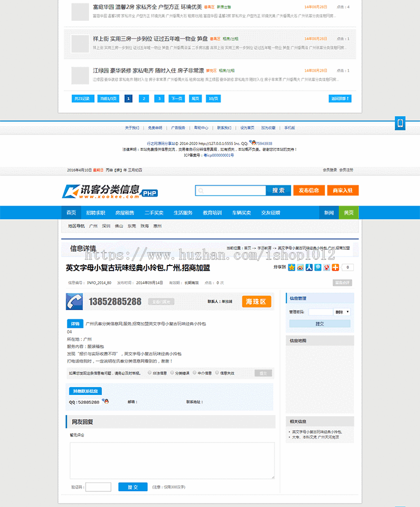420x507 pixels.
Task: Click the grey report submit button
Action: click(263, 373)
